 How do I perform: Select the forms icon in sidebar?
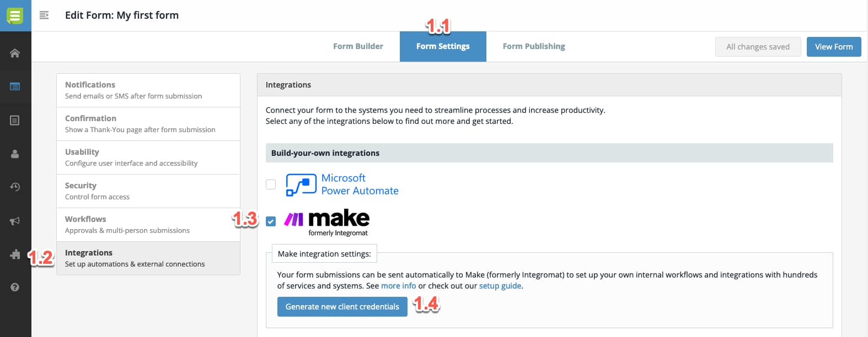point(15,86)
